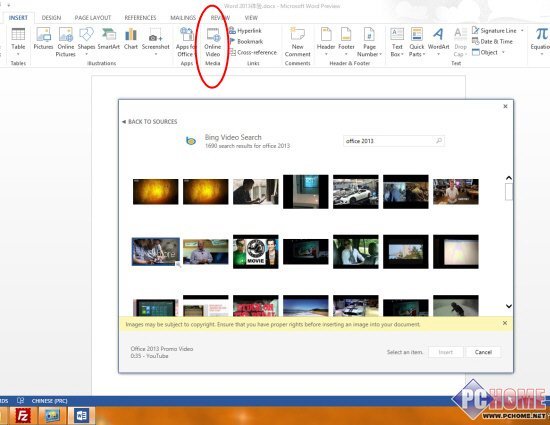The width and height of the screenshot is (550, 425).
Task: Insert a Hyperlink
Action: 246,31
